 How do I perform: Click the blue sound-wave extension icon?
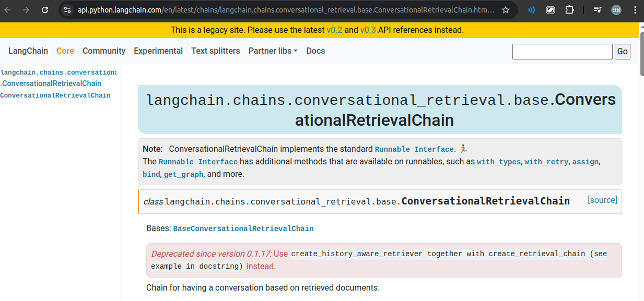click(x=531, y=10)
